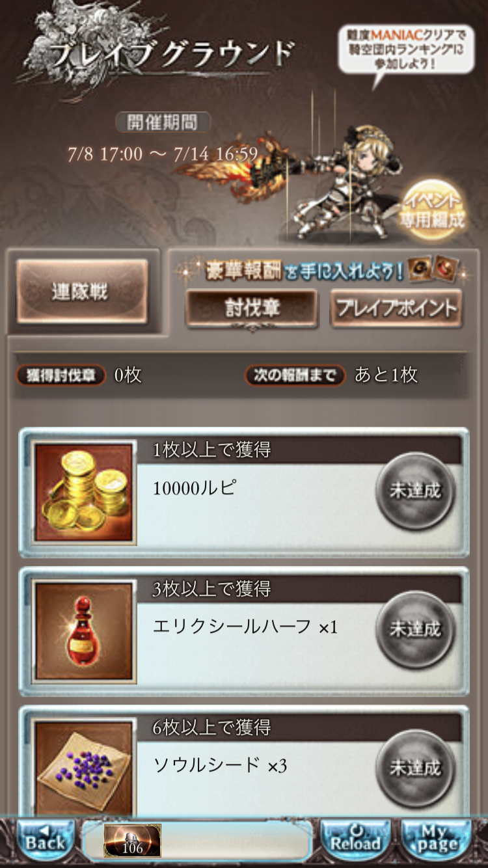The image size is (488, 868).
Task: Tap the Back button
Action: point(45,841)
